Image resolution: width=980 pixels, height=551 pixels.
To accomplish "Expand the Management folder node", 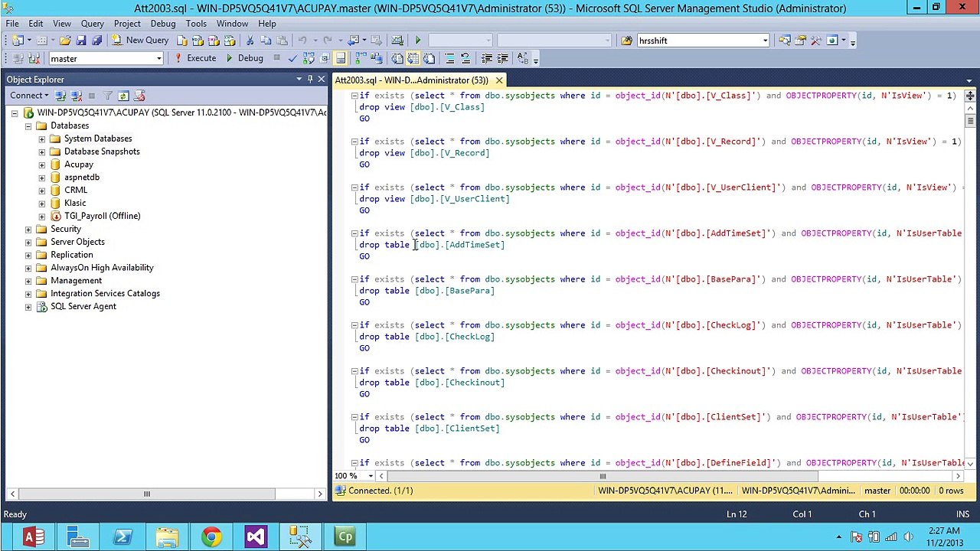I will (28, 280).
